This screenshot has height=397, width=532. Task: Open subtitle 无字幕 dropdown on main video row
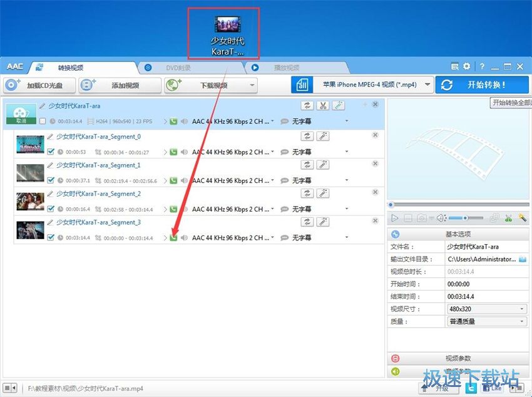(346, 121)
